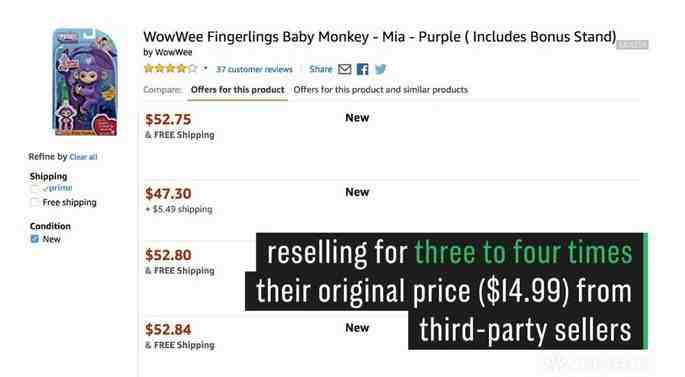This screenshot has width=685, height=377.
Task: Share on Twitter bird icon
Action: 380,69
